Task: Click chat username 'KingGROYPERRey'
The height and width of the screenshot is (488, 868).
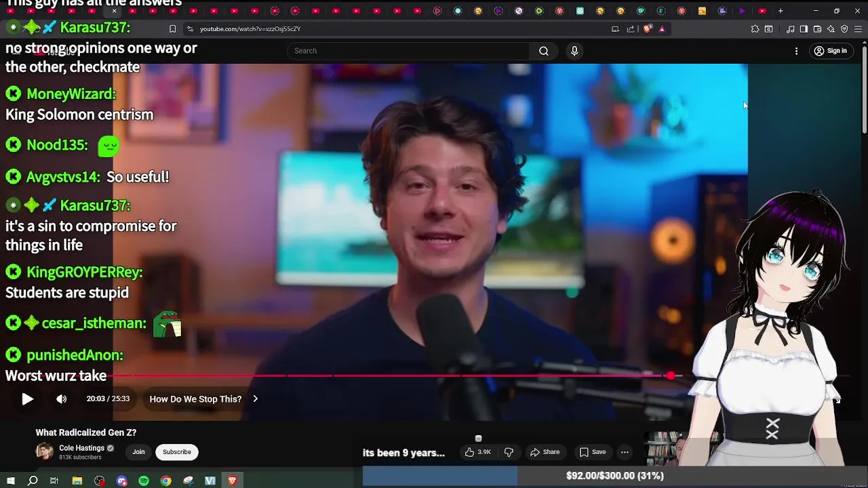Action: 84,272
